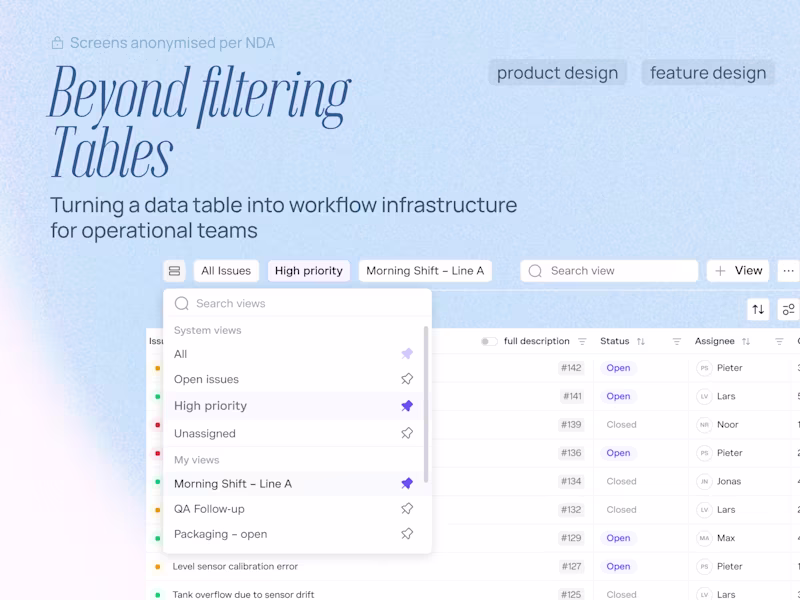Click the green priority dot of #125
The height and width of the screenshot is (600, 800).
pyautogui.click(x=158, y=594)
